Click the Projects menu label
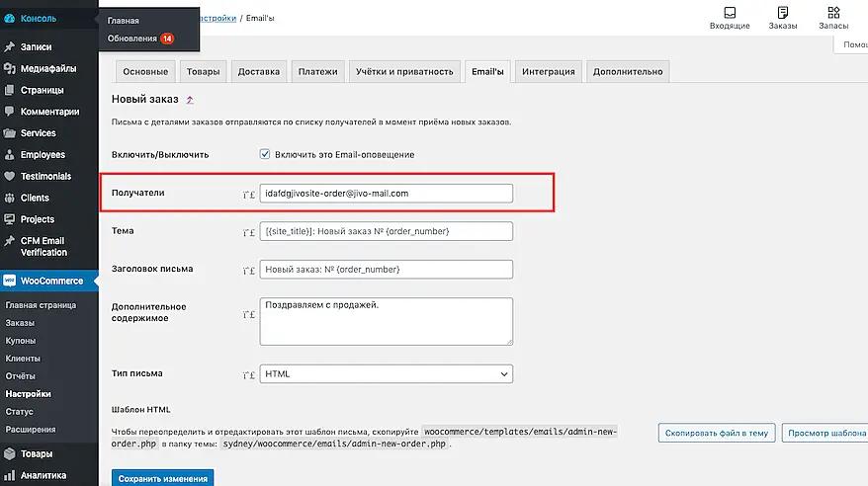The image size is (868, 486). pyautogui.click(x=38, y=219)
